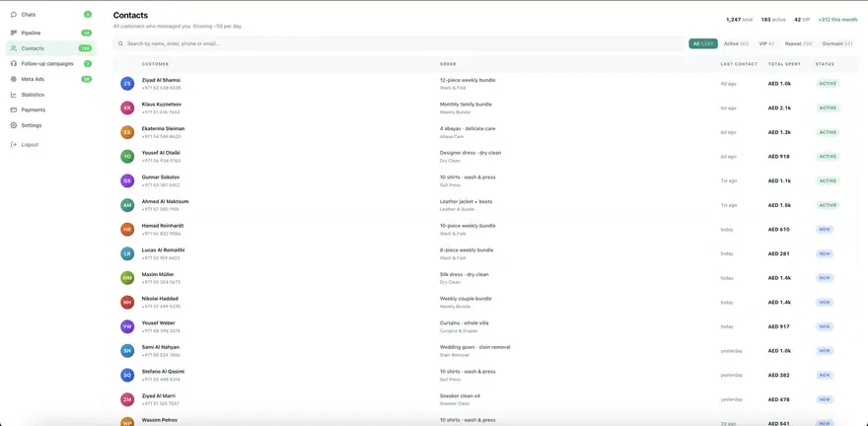Click Ziyad Al Marri's ZM avatar
The width and height of the screenshot is (868, 426).
(x=127, y=399)
